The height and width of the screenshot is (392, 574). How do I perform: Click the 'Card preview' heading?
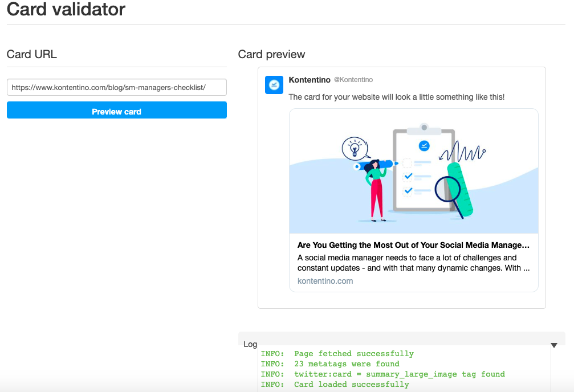pyautogui.click(x=271, y=54)
